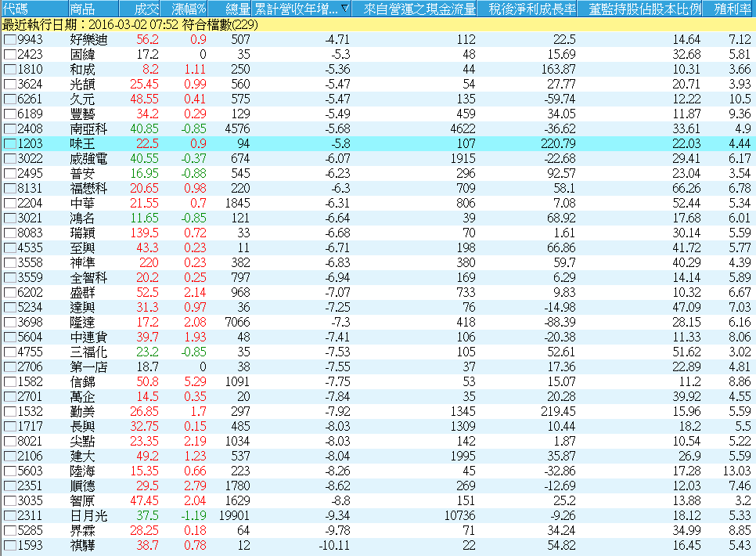756x556 pixels.
Task: Sort by 來自營運之現金流量 header
Action: click(x=414, y=8)
